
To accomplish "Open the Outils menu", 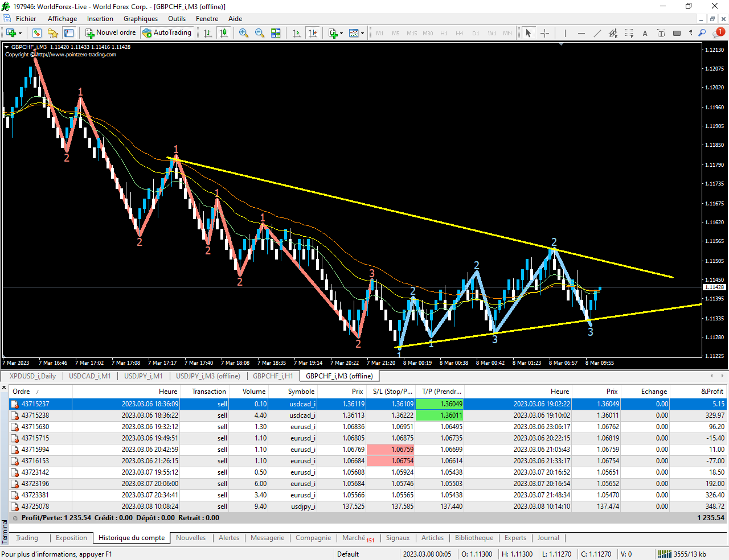I will click(177, 19).
